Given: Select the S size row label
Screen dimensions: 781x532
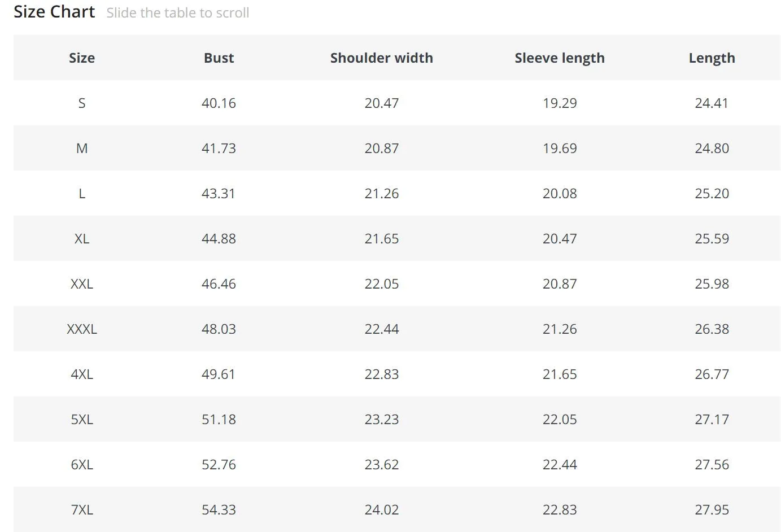Looking at the screenshot, I should tap(82, 103).
